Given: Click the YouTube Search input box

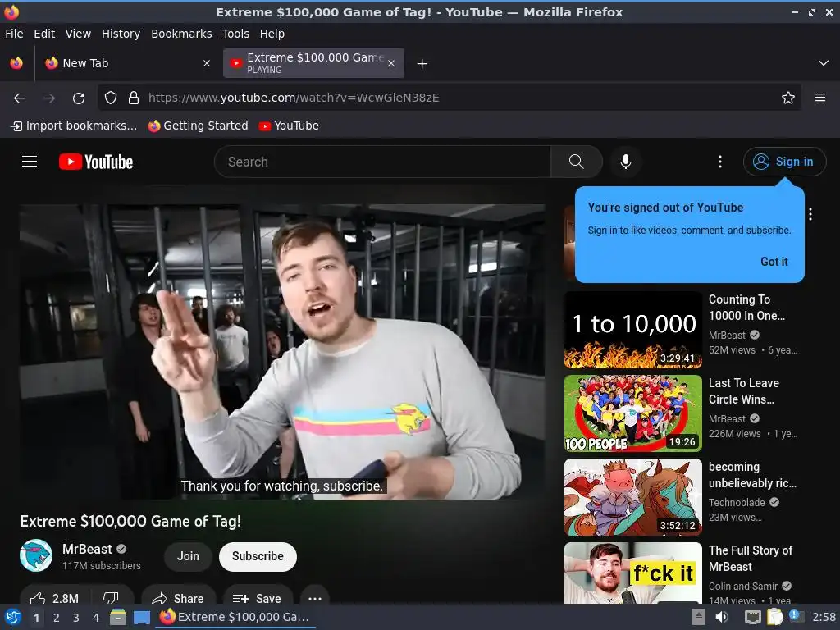Looking at the screenshot, I should (x=382, y=162).
